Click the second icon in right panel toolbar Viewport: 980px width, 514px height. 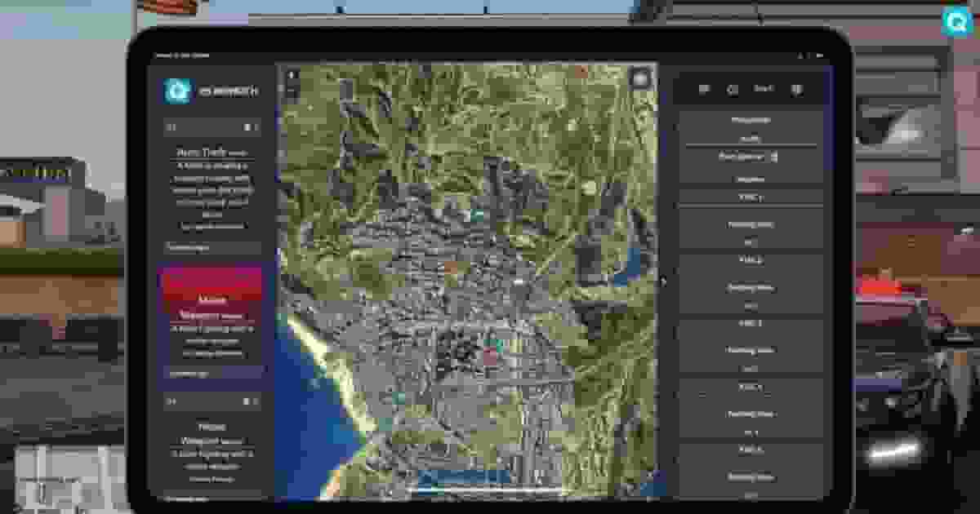click(x=733, y=89)
